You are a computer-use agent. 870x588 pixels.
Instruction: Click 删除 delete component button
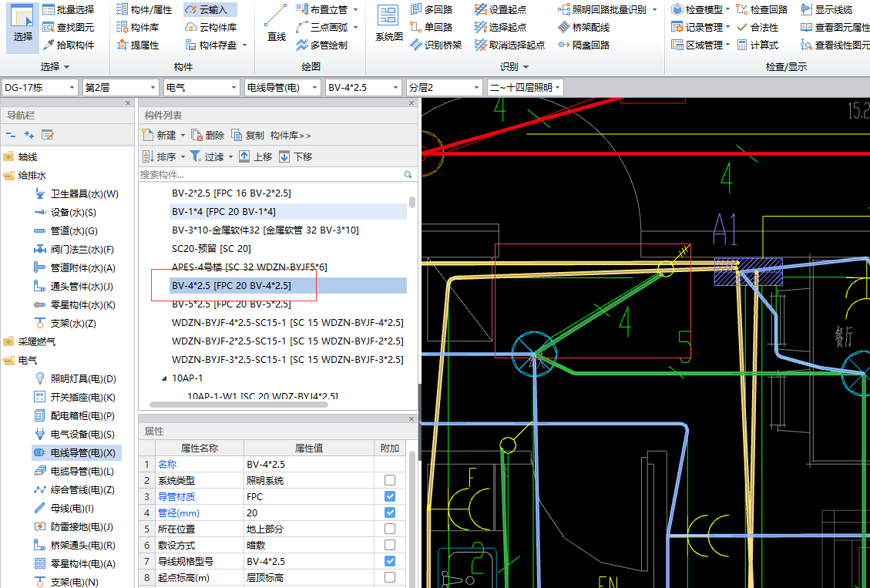208,136
